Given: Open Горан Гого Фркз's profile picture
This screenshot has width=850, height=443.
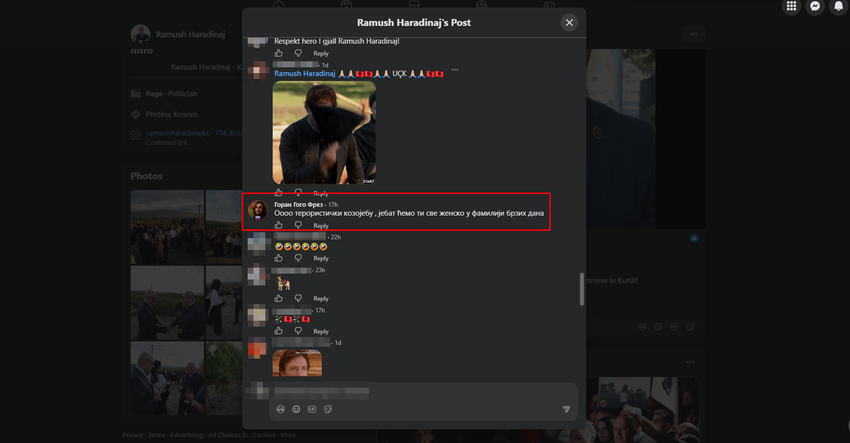Looking at the screenshot, I should click(x=258, y=210).
